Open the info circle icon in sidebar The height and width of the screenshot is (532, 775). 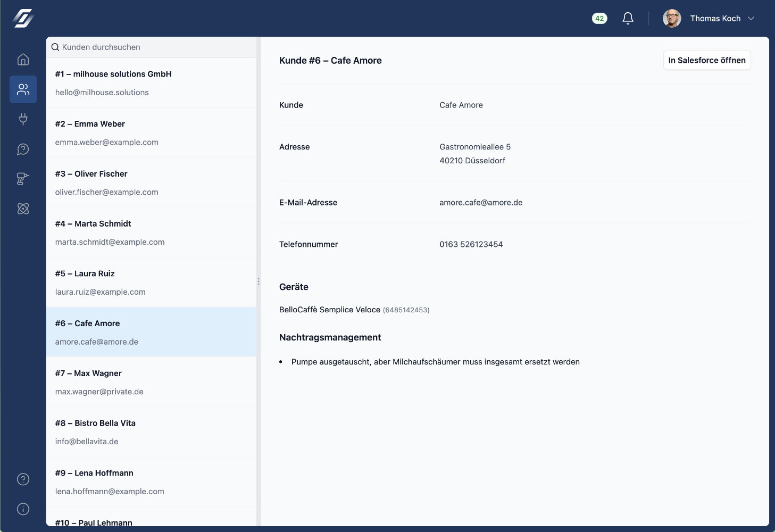(23, 509)
